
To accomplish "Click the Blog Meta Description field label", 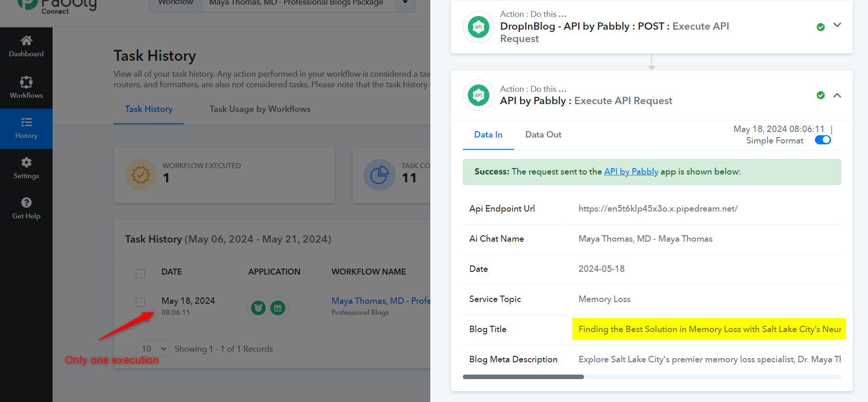I will (513, 360).
